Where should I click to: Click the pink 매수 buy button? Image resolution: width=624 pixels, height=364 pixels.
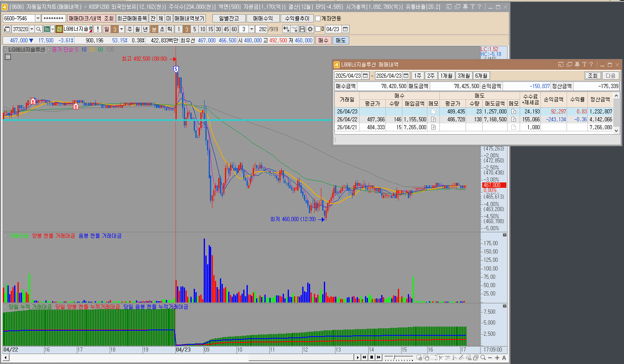click(x=323, y=40)
